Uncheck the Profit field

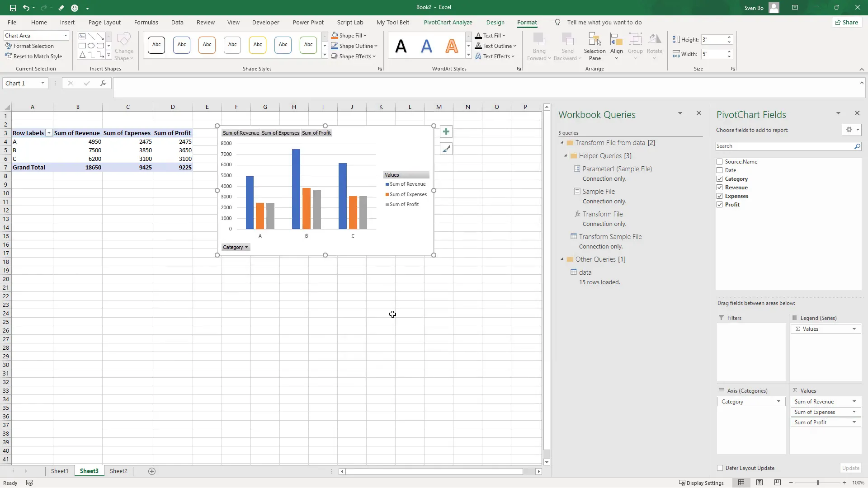[720, 204]
